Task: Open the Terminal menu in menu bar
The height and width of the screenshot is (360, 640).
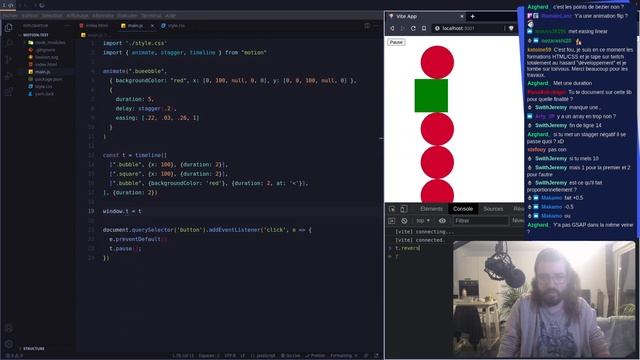Action: tap(151, 16)
